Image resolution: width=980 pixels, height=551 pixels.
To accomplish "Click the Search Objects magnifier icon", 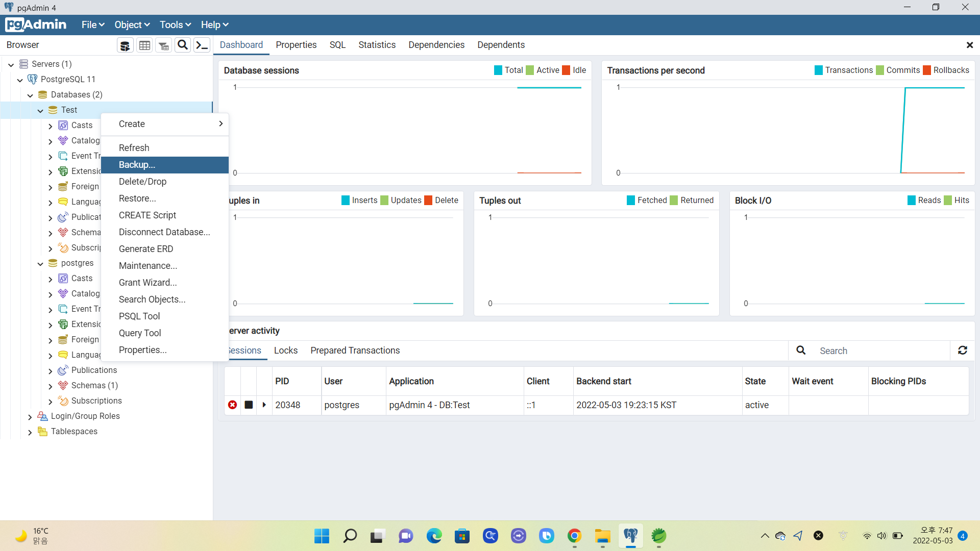I will tap(182, 45).
